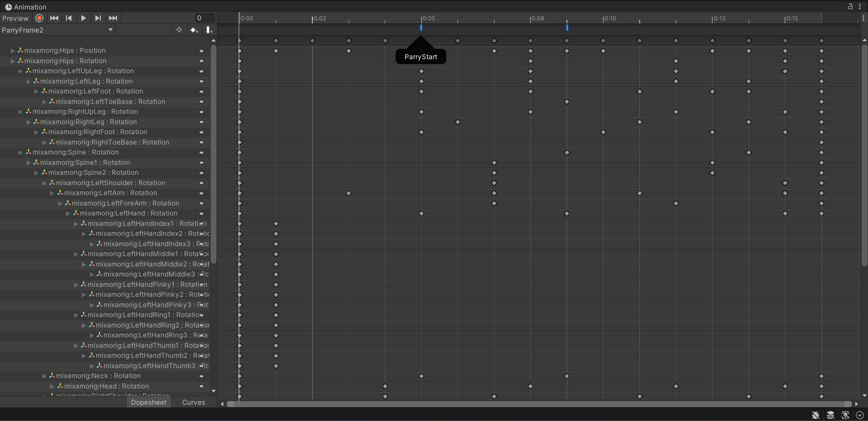This screenshot has height=421, width=868.
Task: Jump to the first keyframe of the clip
Action: (54, 18)
